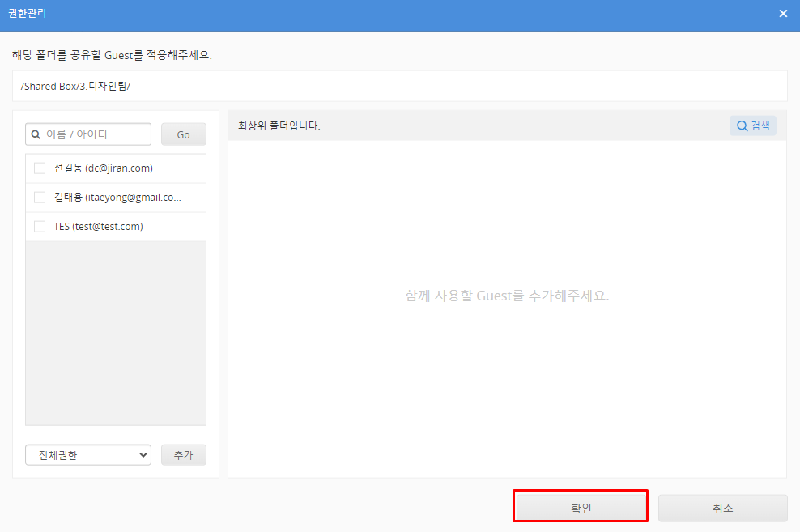Click the 최상위 폴더입니다. header label
Viewport: 800px width, 532px height.
[279, 126]
